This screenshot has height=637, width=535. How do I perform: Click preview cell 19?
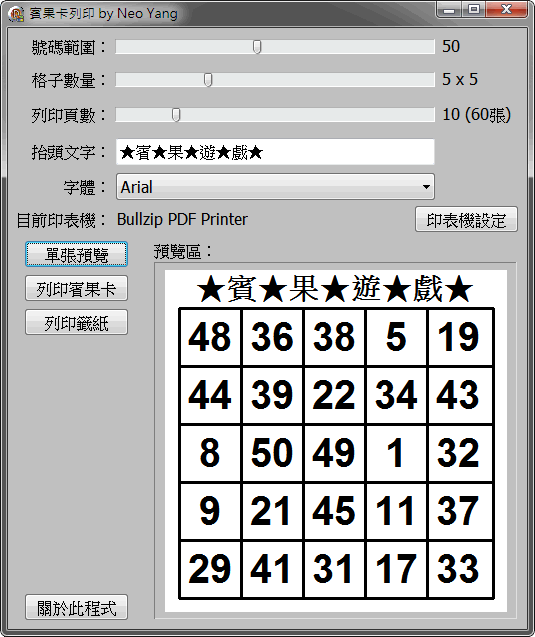pyautogui.click(x=460, y=337)
